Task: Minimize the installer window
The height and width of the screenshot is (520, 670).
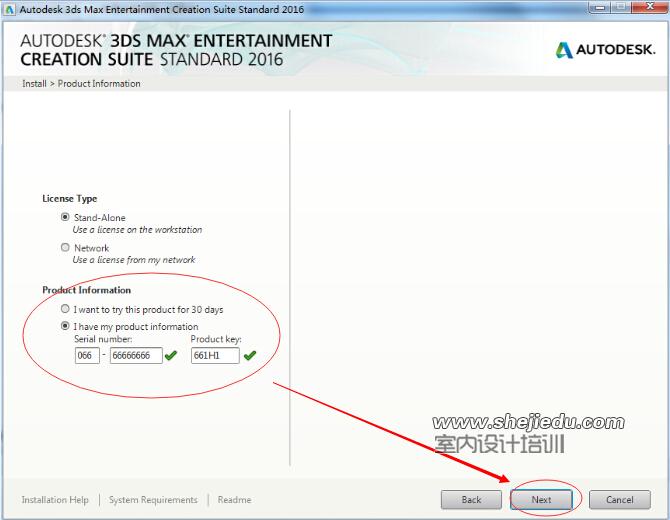Action: pyautogui.click(x=600, y=7)
